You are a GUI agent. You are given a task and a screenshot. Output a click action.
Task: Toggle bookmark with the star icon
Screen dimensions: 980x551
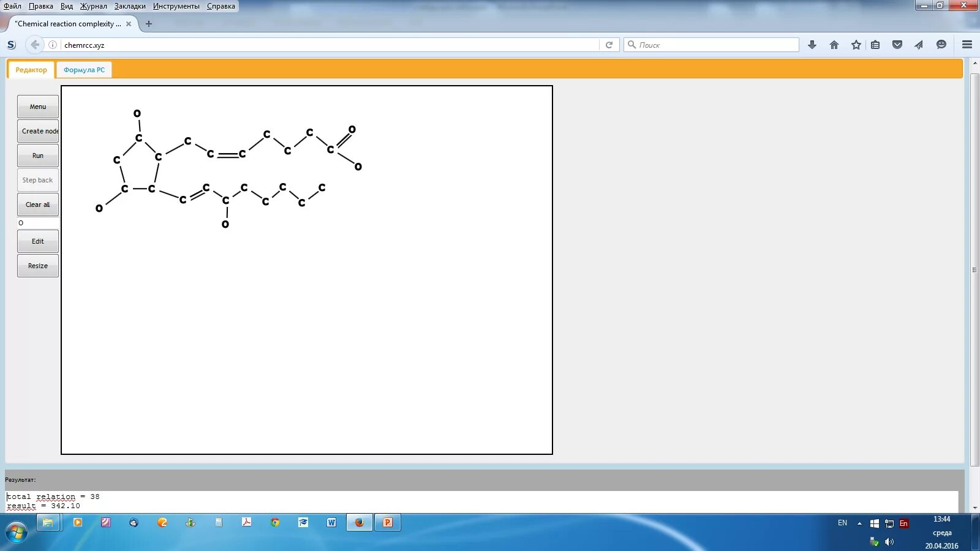pyautogui.click(x=856, y=44)
